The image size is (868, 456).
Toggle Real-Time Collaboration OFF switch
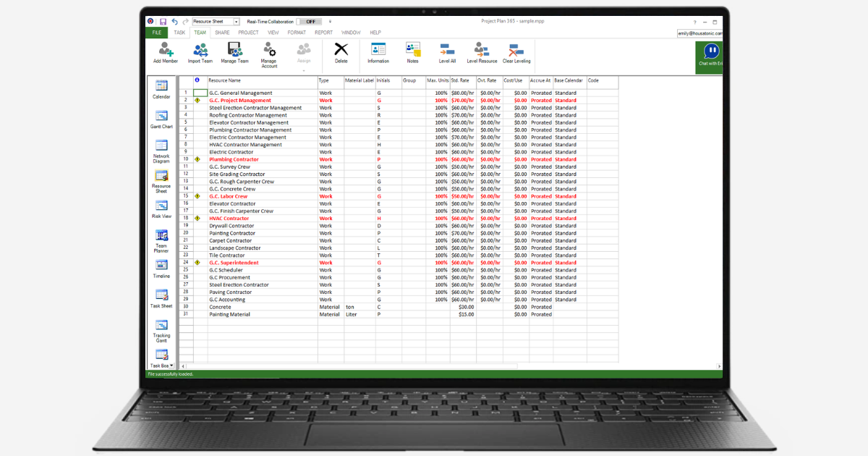point(310,22)
